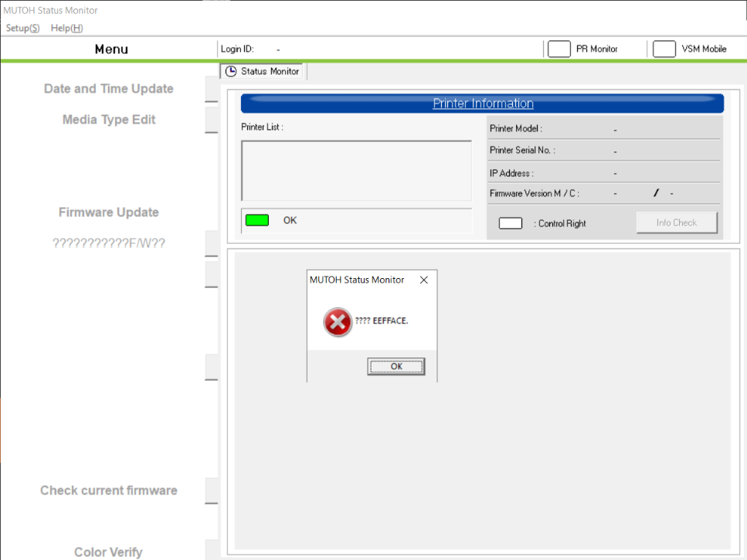Click the red error icon in dialog
This screenshot has width=747, height=560.
tap(338, 322)
